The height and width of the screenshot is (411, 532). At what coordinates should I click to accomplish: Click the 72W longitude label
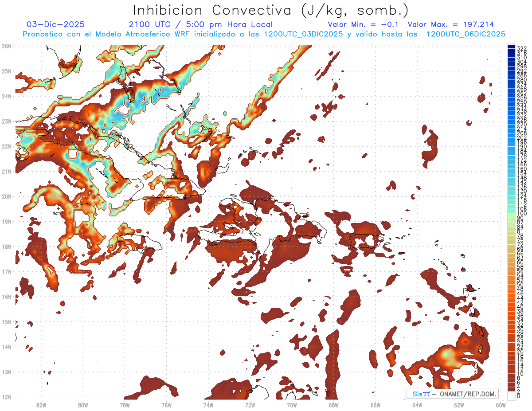[250, 405]
